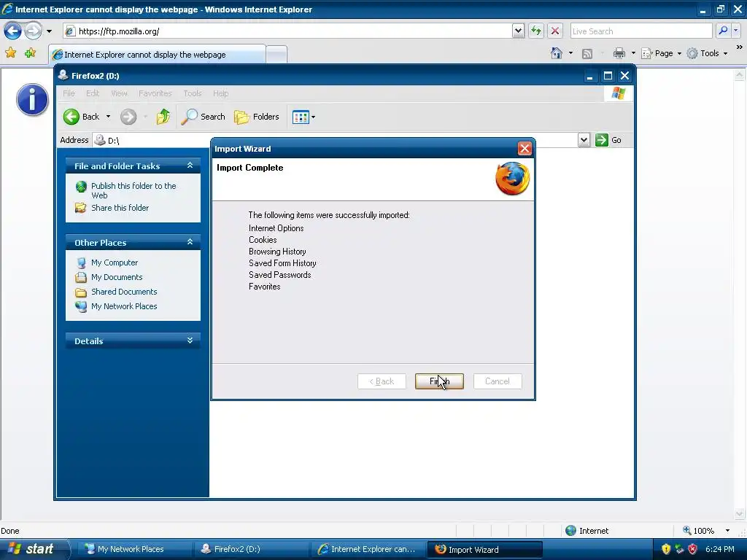
Task: Click the yellow security shield tray icon
Action: click(x=666, y=549)
